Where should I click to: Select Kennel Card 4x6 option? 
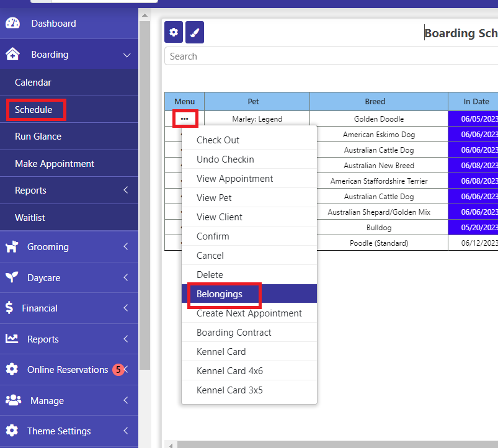pyautogui.click(x=229, y=371)
